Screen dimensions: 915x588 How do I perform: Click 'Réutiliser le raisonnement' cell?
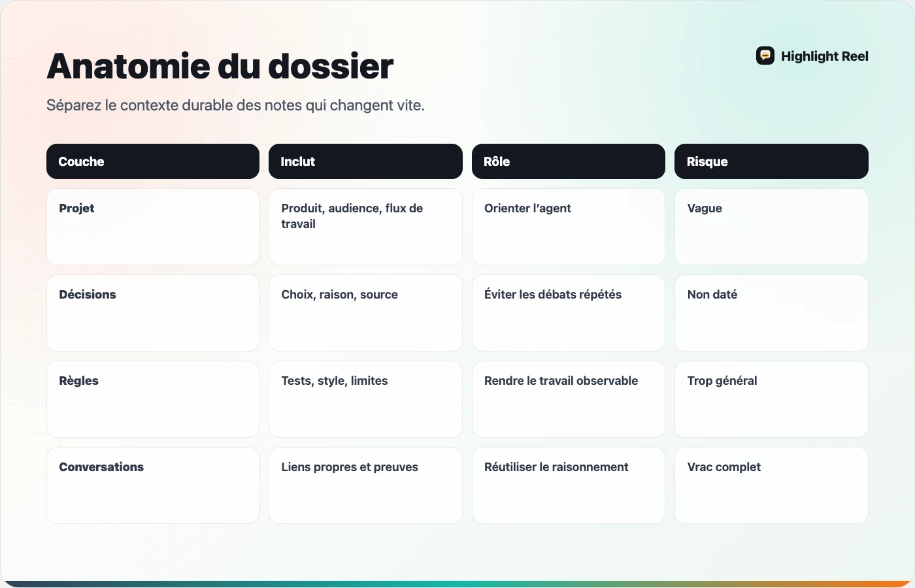pyautogui.click(x=569, y=485)
